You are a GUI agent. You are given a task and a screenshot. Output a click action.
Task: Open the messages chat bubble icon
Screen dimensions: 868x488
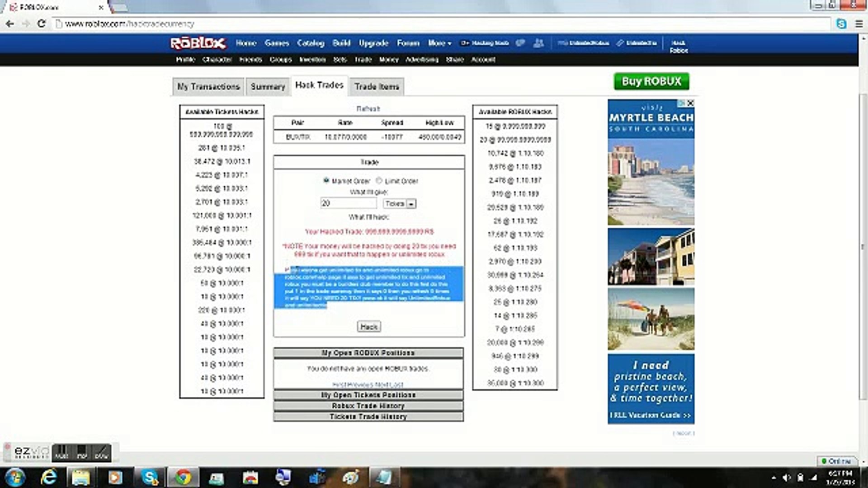point(520,43)
